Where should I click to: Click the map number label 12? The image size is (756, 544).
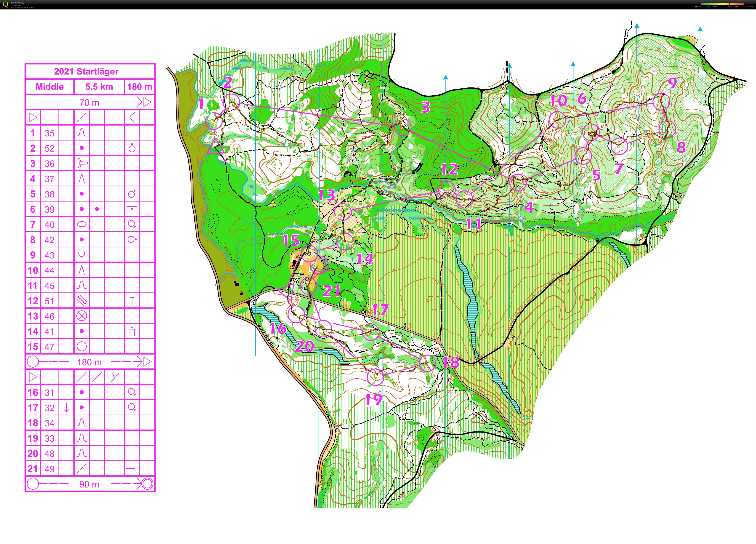click(x=450, y=169)
